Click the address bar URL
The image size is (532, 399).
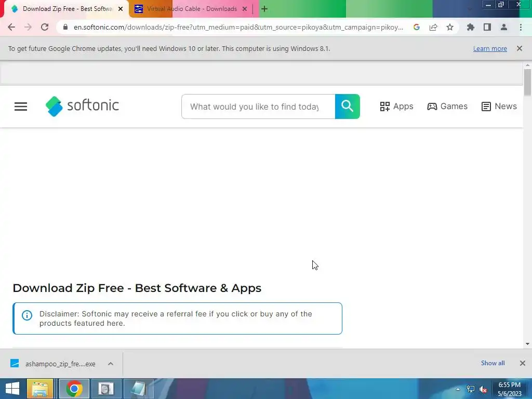[x=238, y=27]
